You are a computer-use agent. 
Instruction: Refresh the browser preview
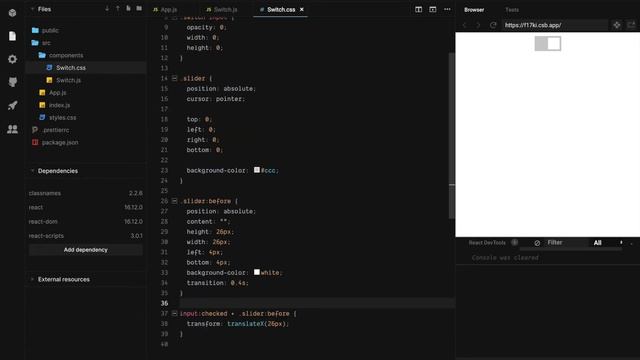[x=493, y=25]
